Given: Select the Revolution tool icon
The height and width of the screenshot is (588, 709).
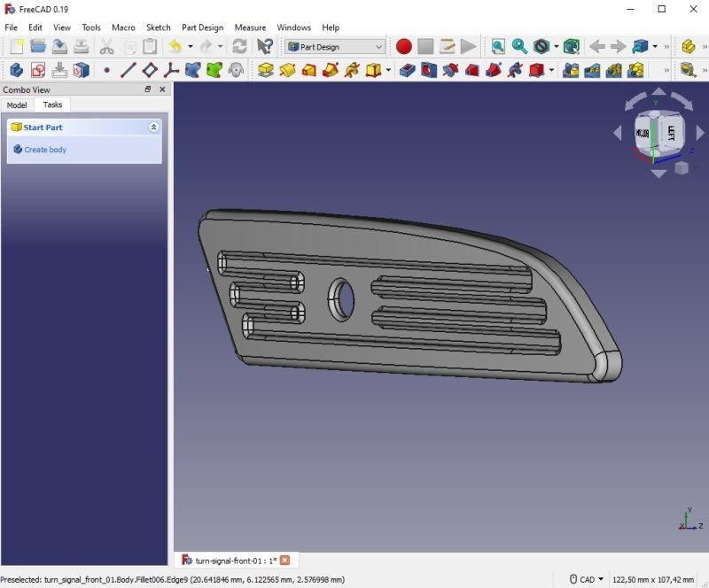Looking at the screenshot, I should [x=287, y=70].
